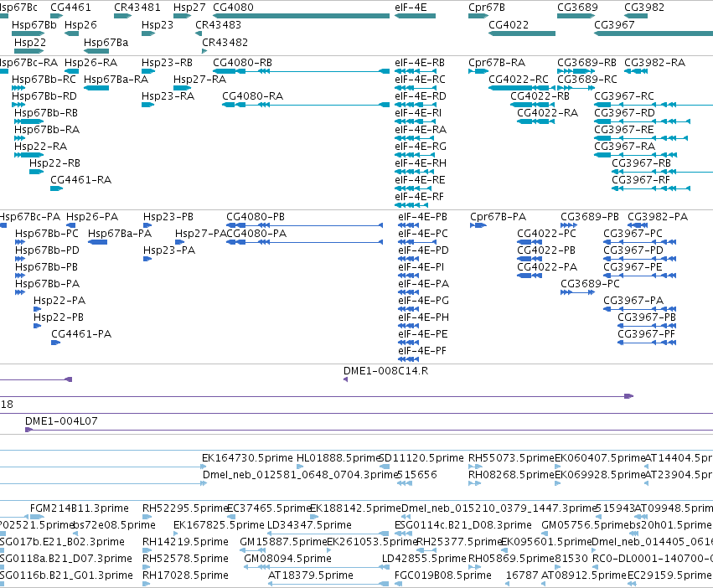Click the Cpr67B gene label
Viewport: 713px width, 588px height.
pos(487,8)
